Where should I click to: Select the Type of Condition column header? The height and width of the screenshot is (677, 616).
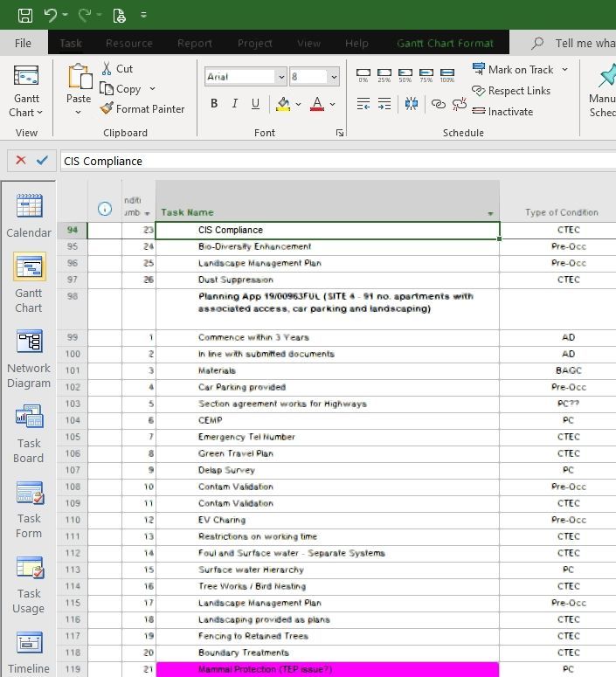(x=561, y=212)
